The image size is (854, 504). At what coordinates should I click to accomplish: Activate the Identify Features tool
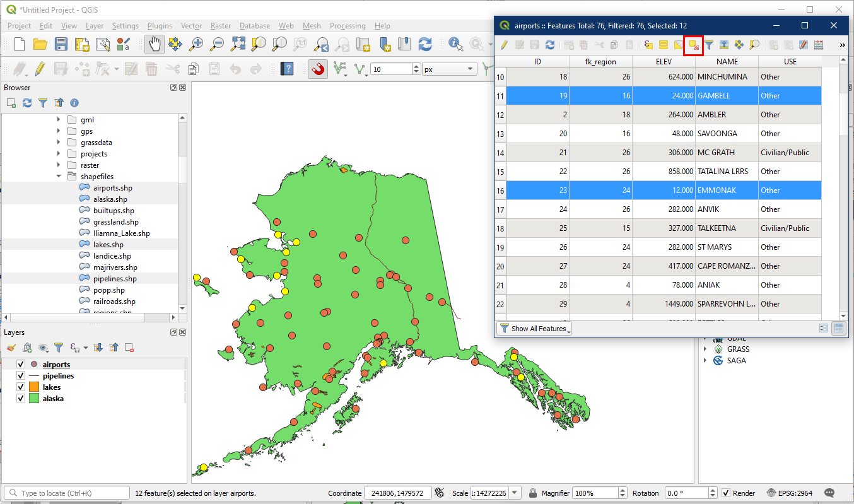tap(455, 44)
